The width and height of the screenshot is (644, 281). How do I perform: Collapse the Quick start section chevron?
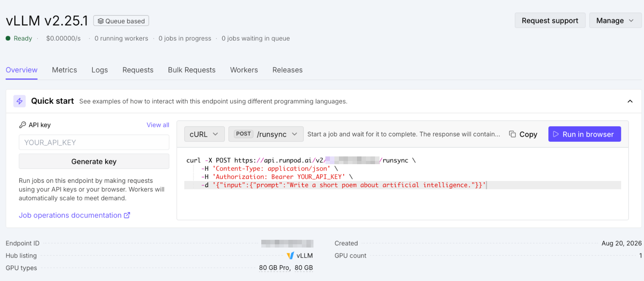(x=630, y=101)
